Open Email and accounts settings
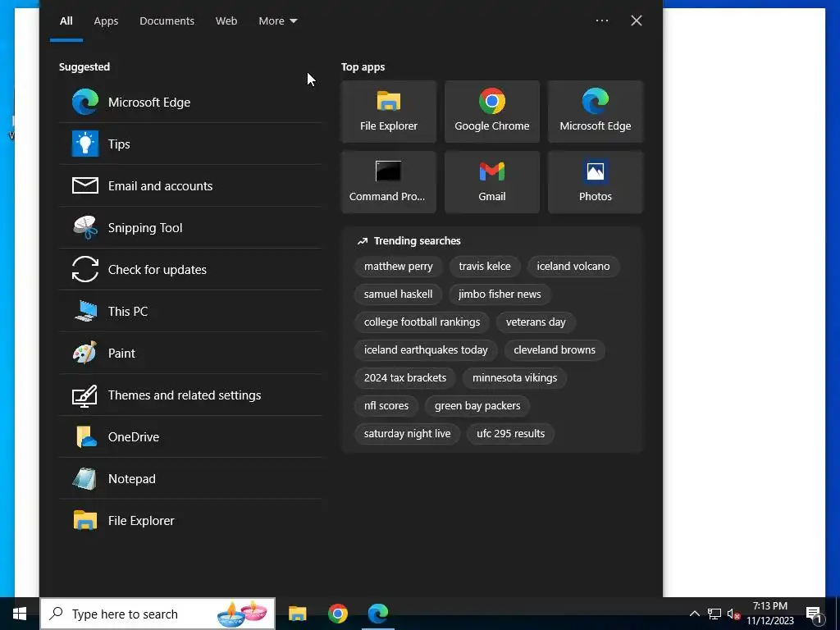The image size is (840, 630). pyautogui.click(x=190, y=185)
